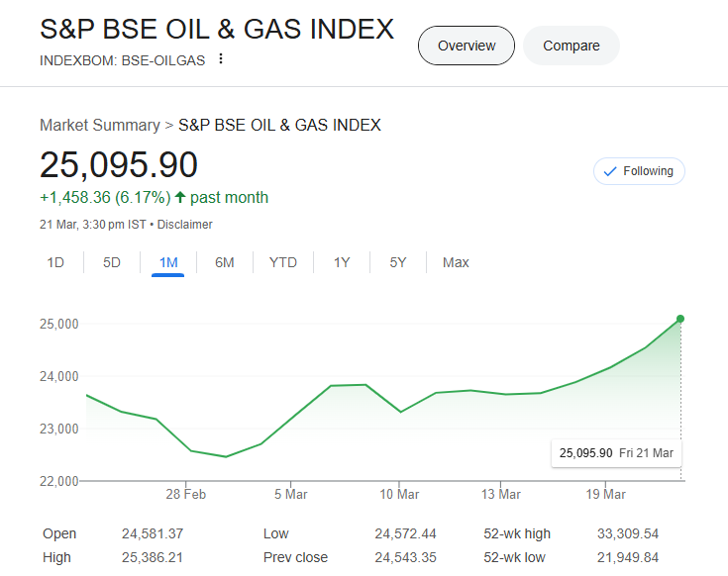Select the 1Y time range
Viewport: 728px width, 576px height.
tap(342, 262)
